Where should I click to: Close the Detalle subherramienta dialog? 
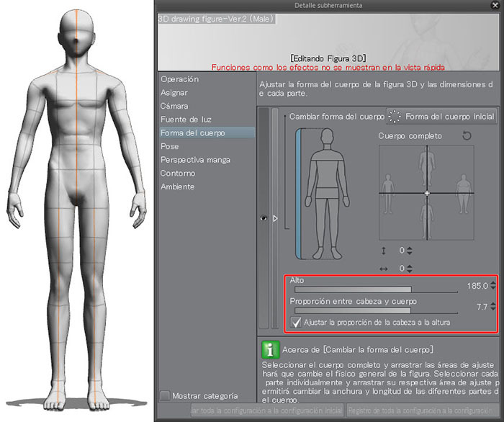(x=495, y=5)
